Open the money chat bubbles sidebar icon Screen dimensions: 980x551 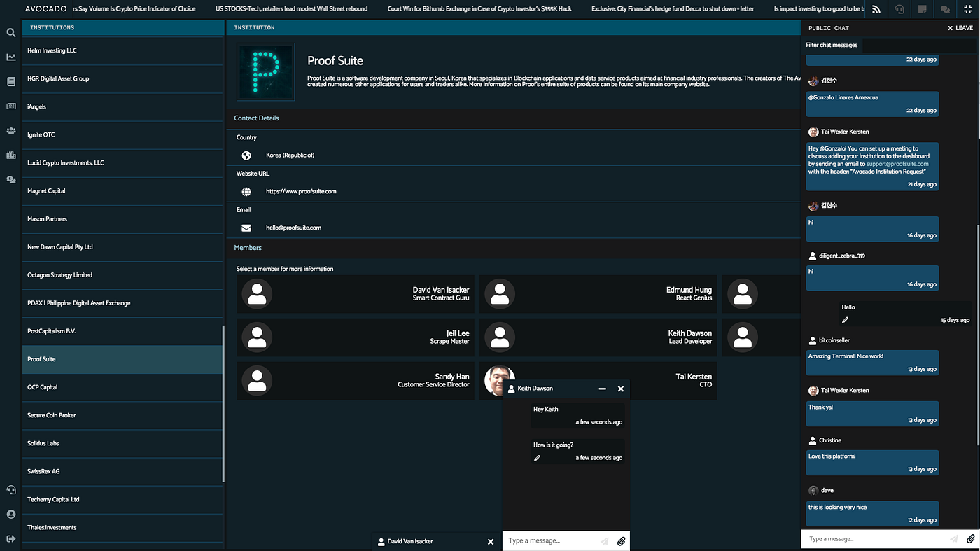pos(11,180)
